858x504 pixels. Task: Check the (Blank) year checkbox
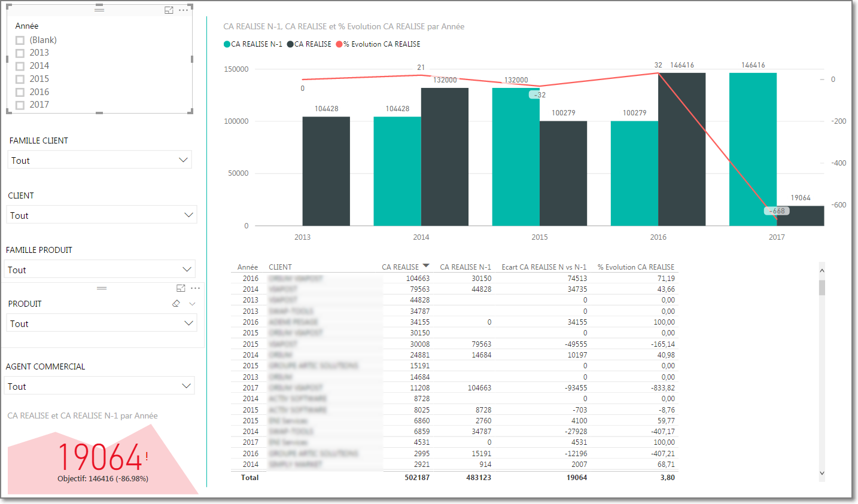[x=20, y=40]
